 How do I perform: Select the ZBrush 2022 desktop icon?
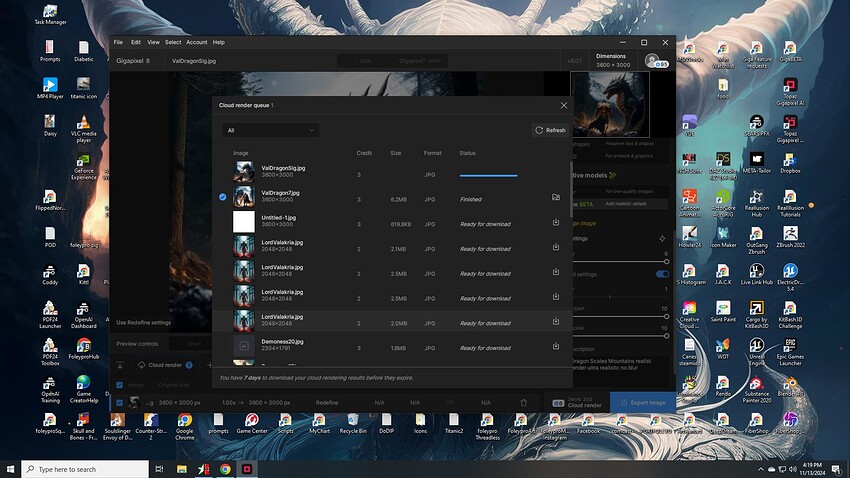790,237
